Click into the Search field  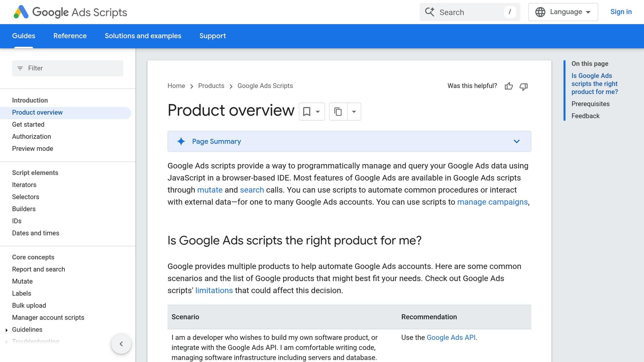(469, 12)
